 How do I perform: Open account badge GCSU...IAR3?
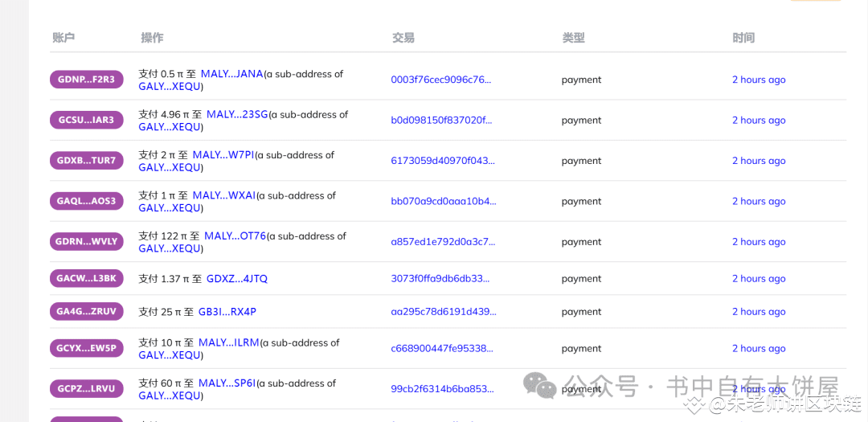tap(86, 121)
